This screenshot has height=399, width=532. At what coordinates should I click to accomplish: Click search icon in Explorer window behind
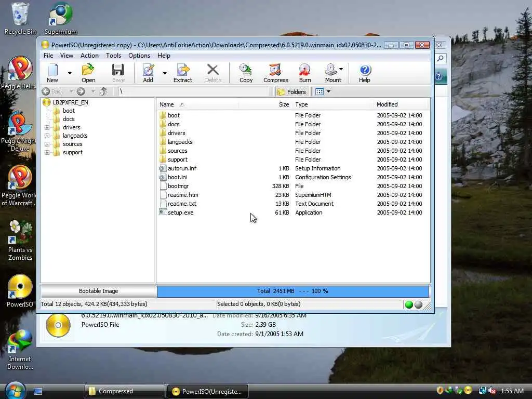pos(441,58)
